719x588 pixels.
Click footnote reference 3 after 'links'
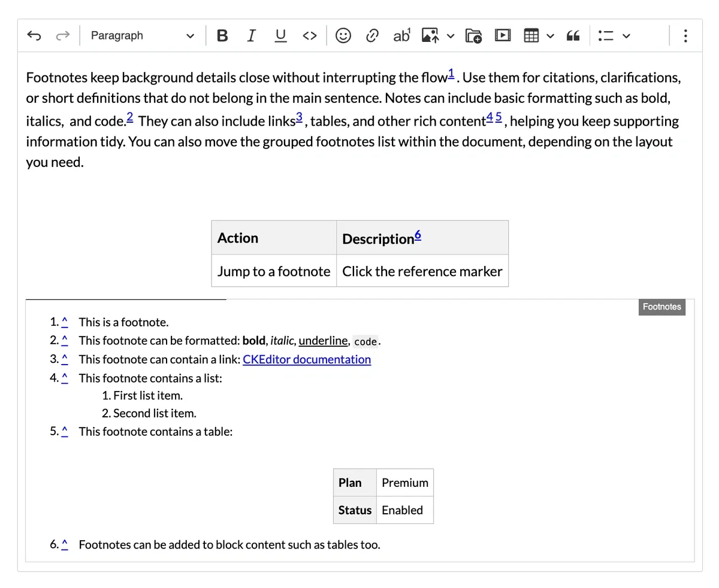coord(299,117)
